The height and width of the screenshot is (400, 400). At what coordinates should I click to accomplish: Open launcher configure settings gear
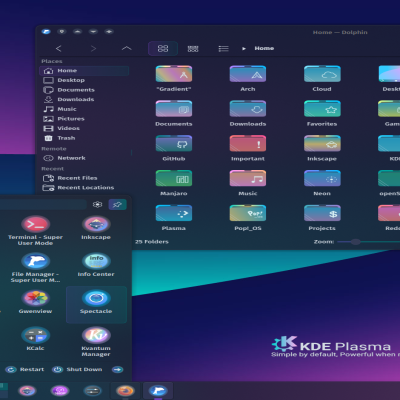[x=97, y=204]
